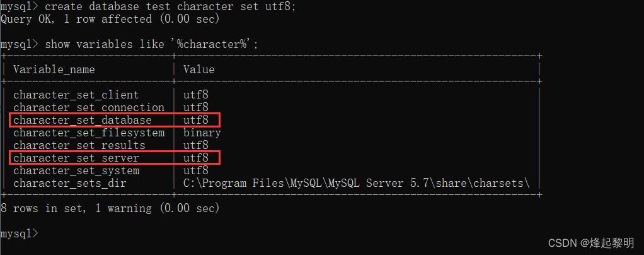Viewport: 644px width, 255px height.
Task: Click the Variable_name column header
Action: (x=54, y=69)
